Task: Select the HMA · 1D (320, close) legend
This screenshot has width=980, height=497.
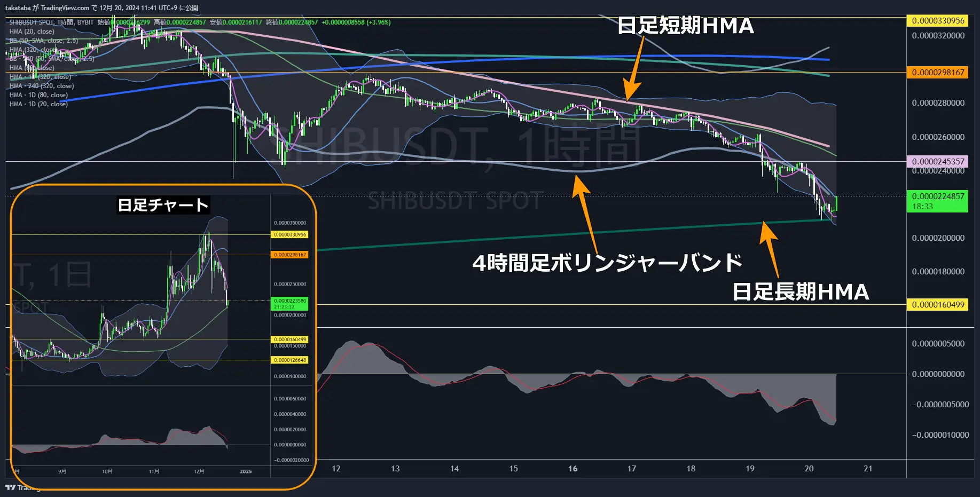Action: pyautogui.click(x=40, y=77)
